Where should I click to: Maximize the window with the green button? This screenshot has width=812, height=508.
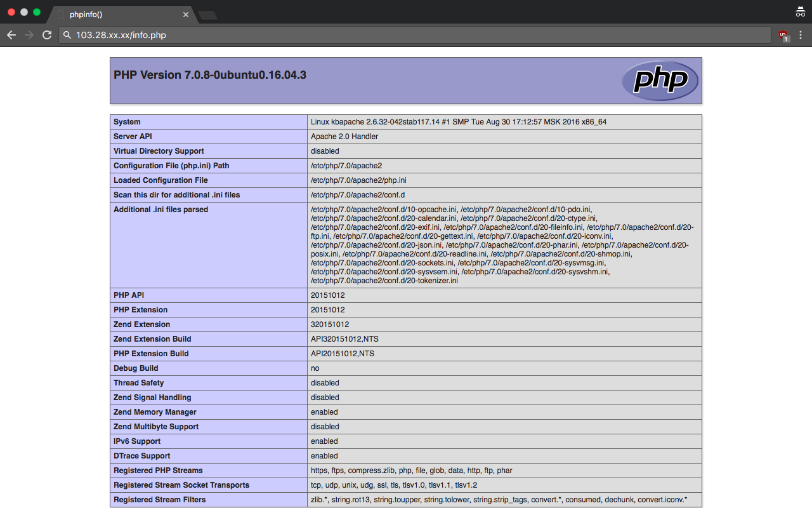[x=37, y=12]
